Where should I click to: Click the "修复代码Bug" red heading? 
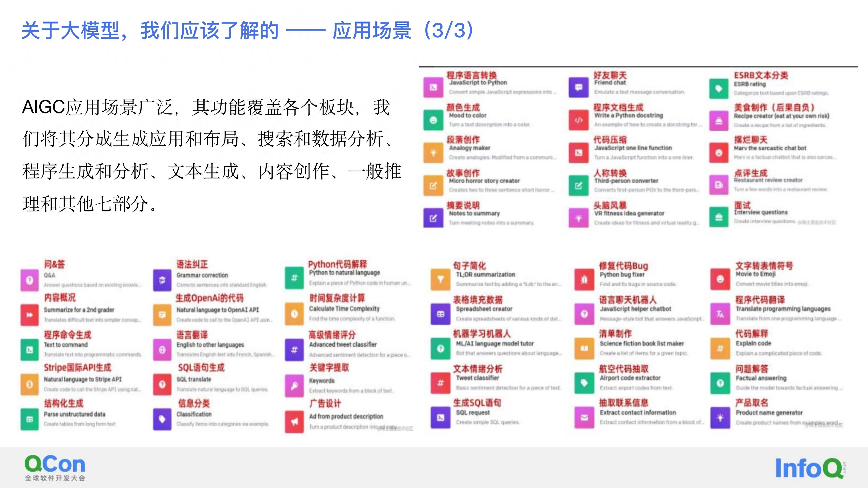point(623,266)
